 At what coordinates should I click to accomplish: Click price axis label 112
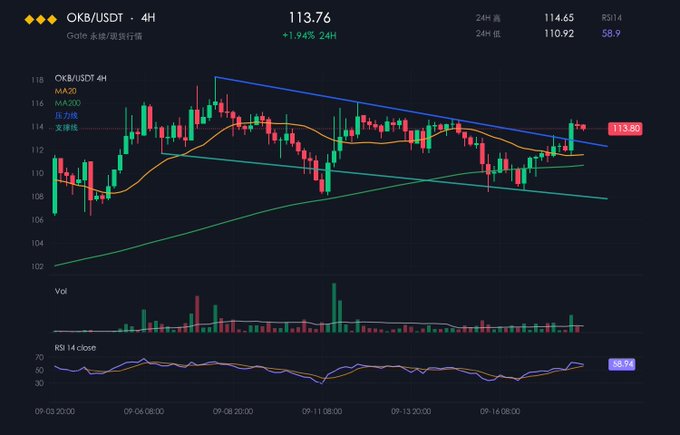tap(37, 150)
